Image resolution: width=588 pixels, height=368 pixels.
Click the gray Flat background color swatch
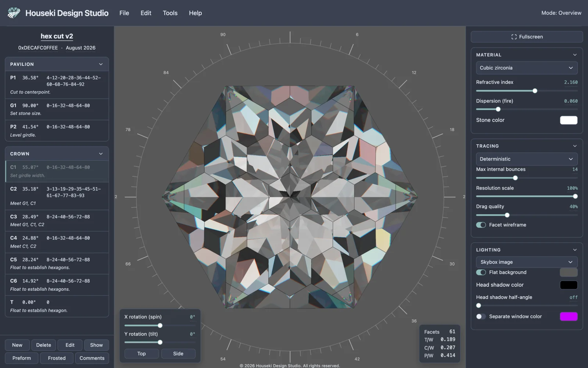(569, 272)
